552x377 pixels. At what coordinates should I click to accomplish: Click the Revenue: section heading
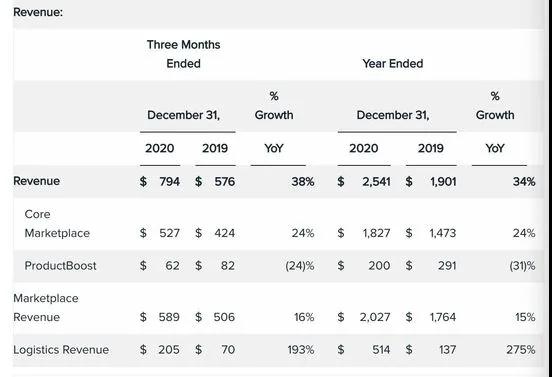[x=38, y=12]
